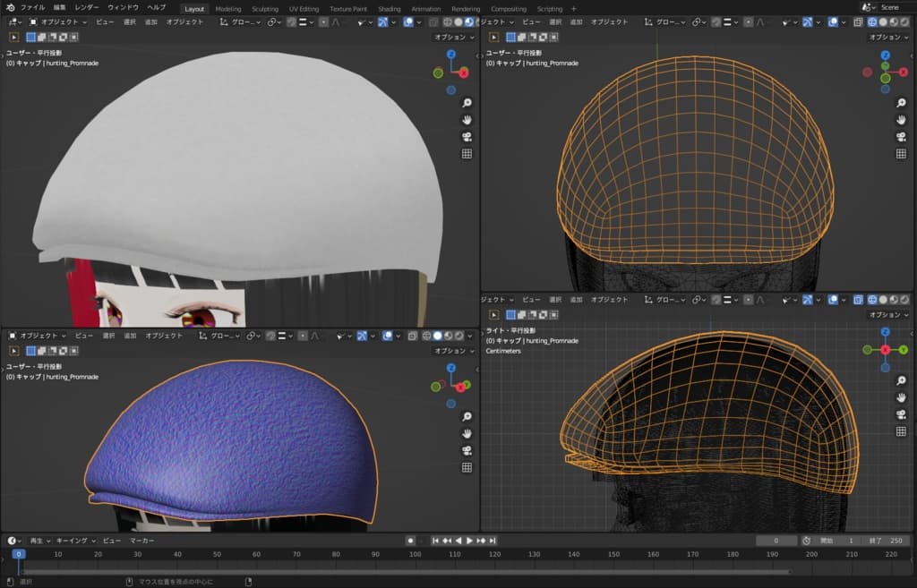Toggle X-ray display in the top-left viewport header
Image resolution: width=917 pixels, height=588 pixels.
click(433, 21)
